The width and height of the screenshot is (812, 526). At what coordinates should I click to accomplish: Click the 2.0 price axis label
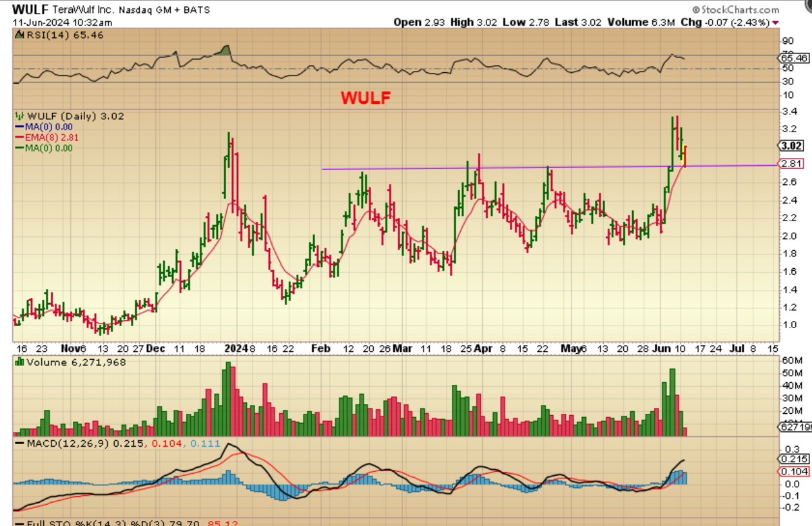tap(789, 236)
